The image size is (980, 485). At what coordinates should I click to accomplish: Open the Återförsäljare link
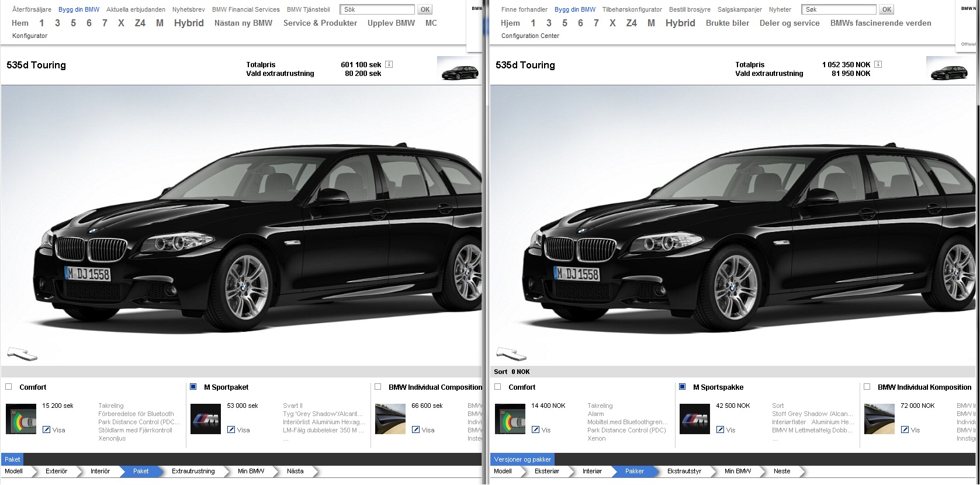pos(32,9)
